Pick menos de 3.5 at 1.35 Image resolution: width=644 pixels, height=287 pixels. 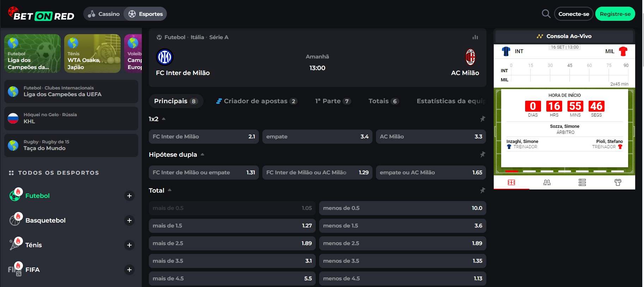click(x=403, y=261)
